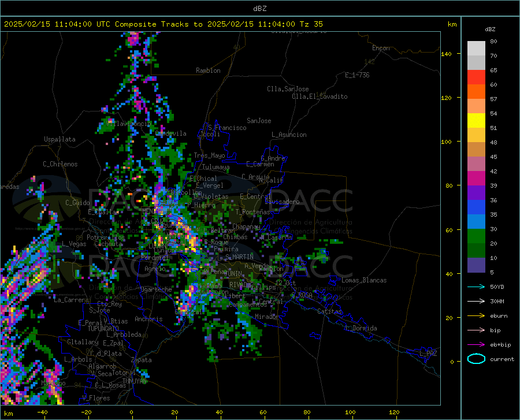Screen dimensions: 520x420
Task: Click the '100' tick on vertical km axis
Action: click(x=446, y=142)
